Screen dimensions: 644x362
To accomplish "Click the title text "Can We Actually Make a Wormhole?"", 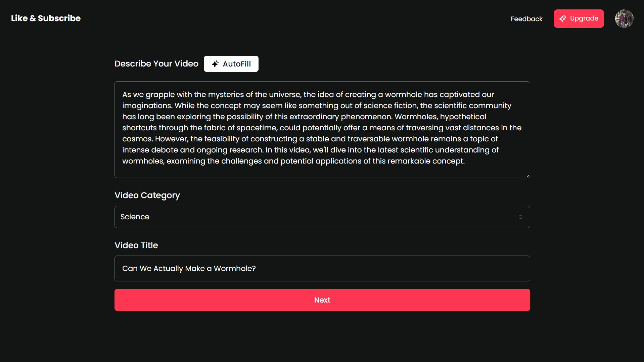I will [189, 268].
